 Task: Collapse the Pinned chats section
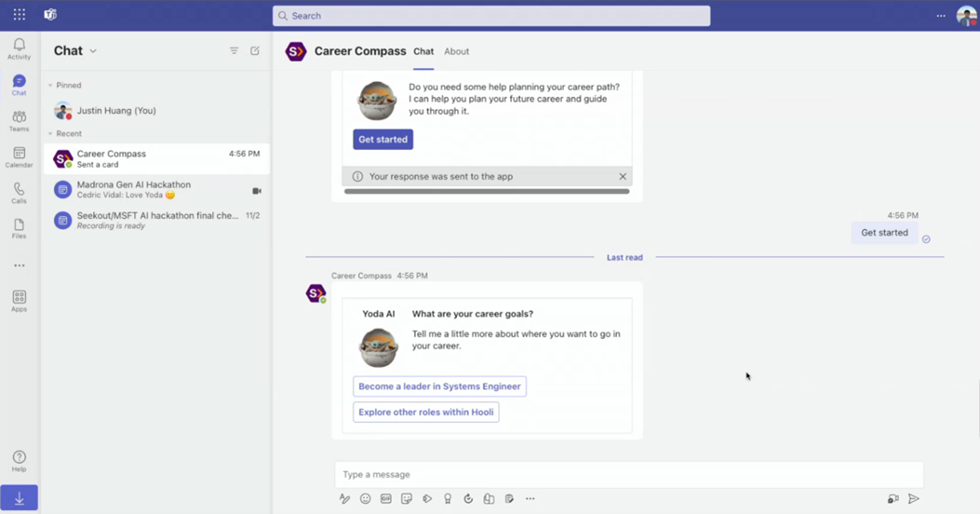click(50, 86)
